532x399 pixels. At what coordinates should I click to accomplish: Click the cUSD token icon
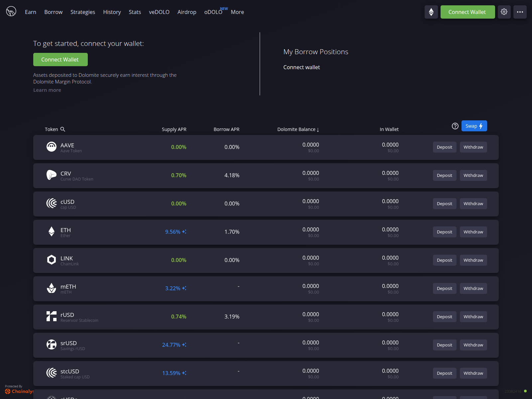click(52, 203)
